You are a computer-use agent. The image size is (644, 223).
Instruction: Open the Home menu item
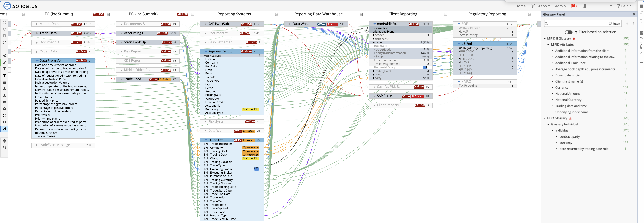coord(520,6)
